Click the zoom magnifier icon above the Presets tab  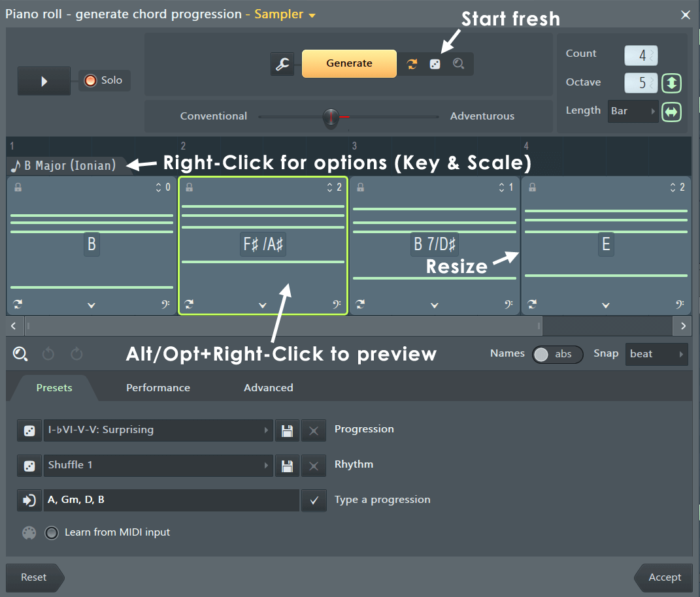[x=20, y=354]
